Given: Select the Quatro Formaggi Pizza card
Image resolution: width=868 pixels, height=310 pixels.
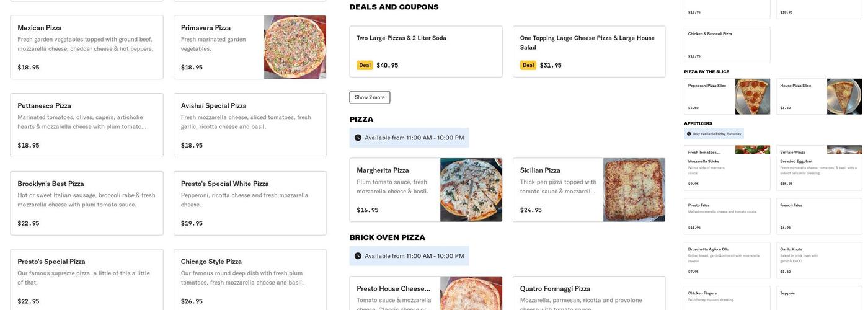Looking at the screenshot, I should click(x=588, y=293).
